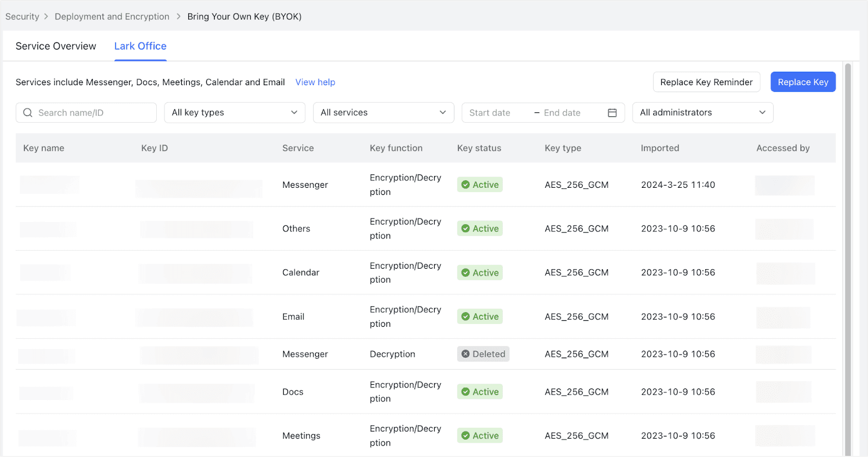The image size is (868, 457).
Task: Click the Replace Key button
Action: [x=802, y=82]
